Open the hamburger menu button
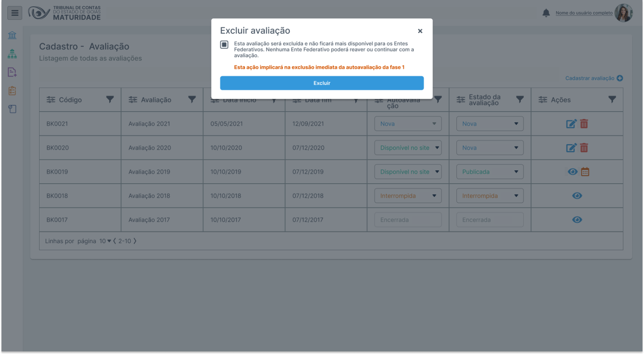644x354 pixels. [14, 13]
